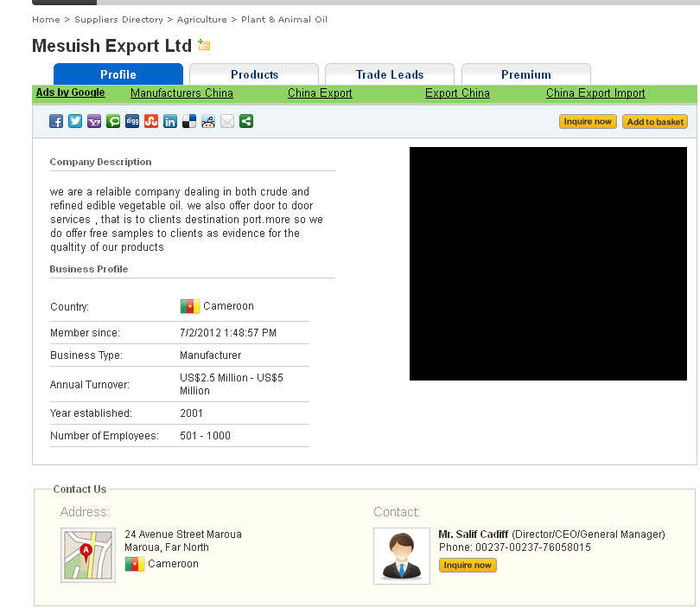Open the Trade Leads tab
Viewport: 700px width, 608px height.
pos(390,74)
